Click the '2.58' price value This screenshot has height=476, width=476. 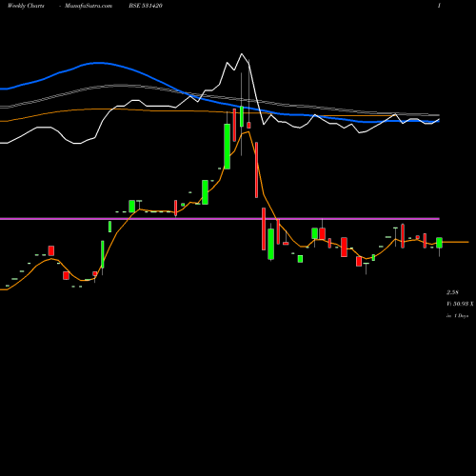click(452, 292)
